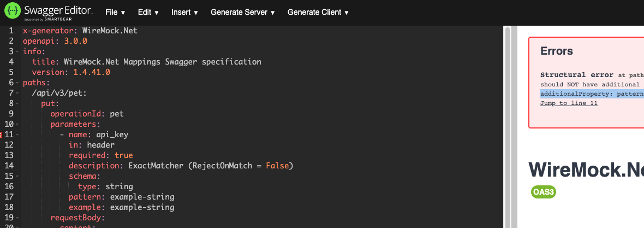644x228 pixels.
Task: Collapse the parameters fold arrow on line 10
Action: 17,124
